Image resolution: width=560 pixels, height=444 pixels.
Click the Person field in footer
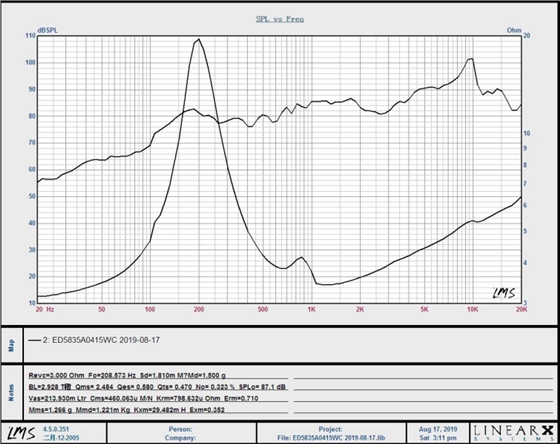pos(180,429)
